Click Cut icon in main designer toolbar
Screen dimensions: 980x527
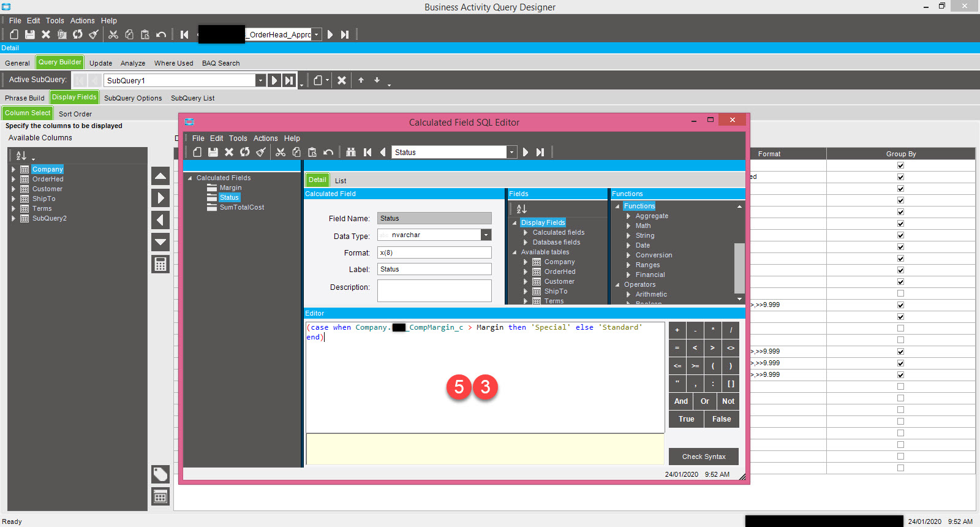pyautogui.click(x=113, y=34)
